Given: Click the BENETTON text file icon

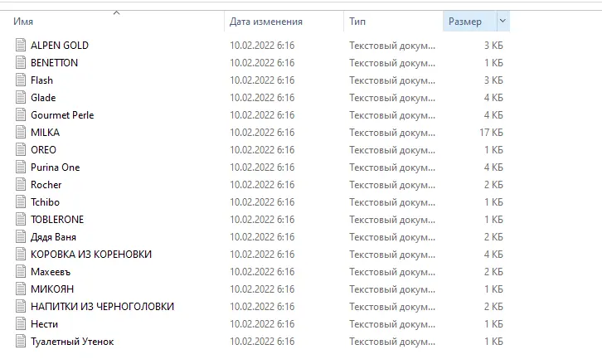Looking at the screenshot, I should (21, 62).
